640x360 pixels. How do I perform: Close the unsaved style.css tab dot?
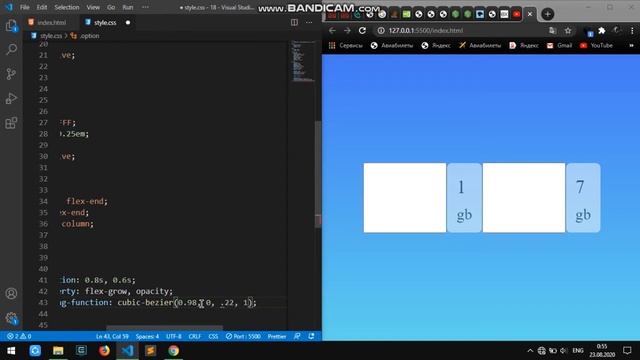pyautogui.click(x=128, y=22)
